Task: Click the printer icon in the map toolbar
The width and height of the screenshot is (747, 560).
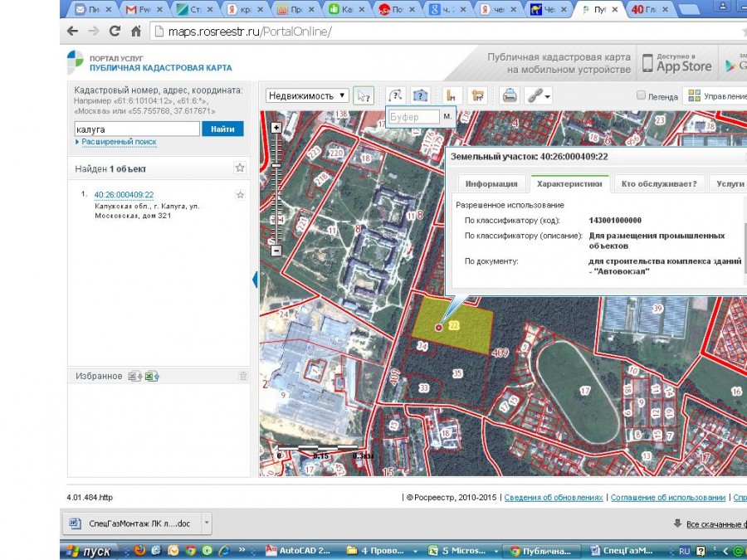Action: pyautogui.click(x=510, y=95)
